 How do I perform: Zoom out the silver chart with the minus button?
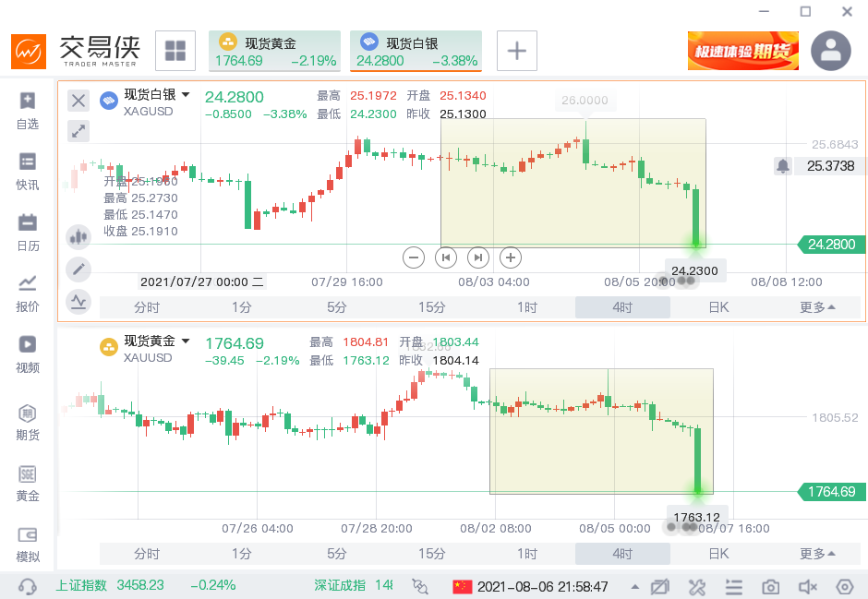(x=414, y=258)
